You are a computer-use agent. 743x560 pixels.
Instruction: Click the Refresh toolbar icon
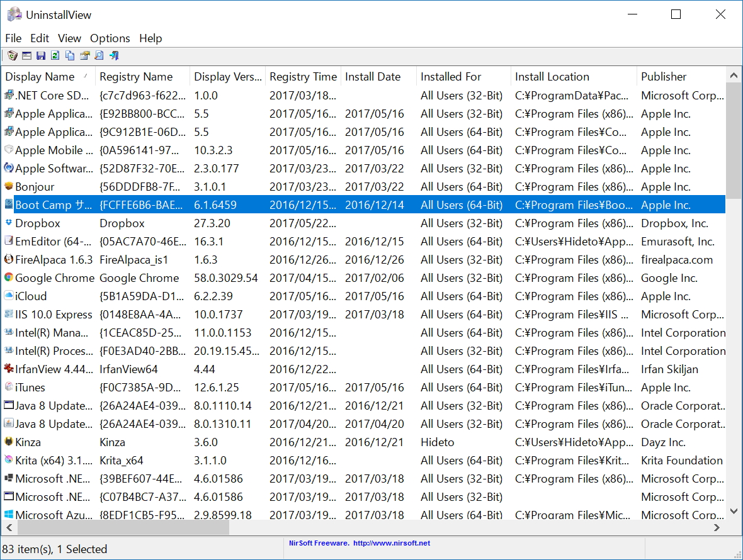coord(55,56)
